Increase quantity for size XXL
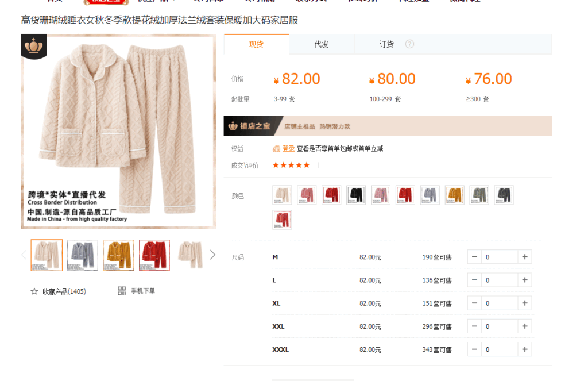 [x=525, y=326]
